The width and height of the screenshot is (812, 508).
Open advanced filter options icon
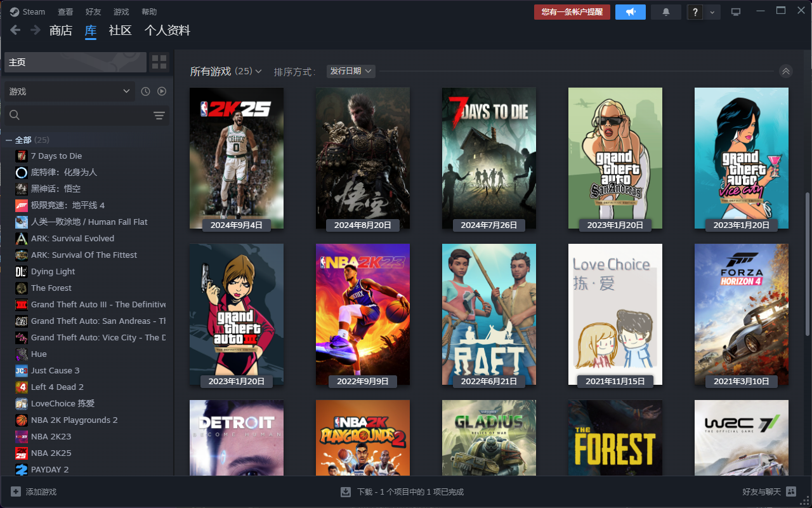(x=159, y=115)
